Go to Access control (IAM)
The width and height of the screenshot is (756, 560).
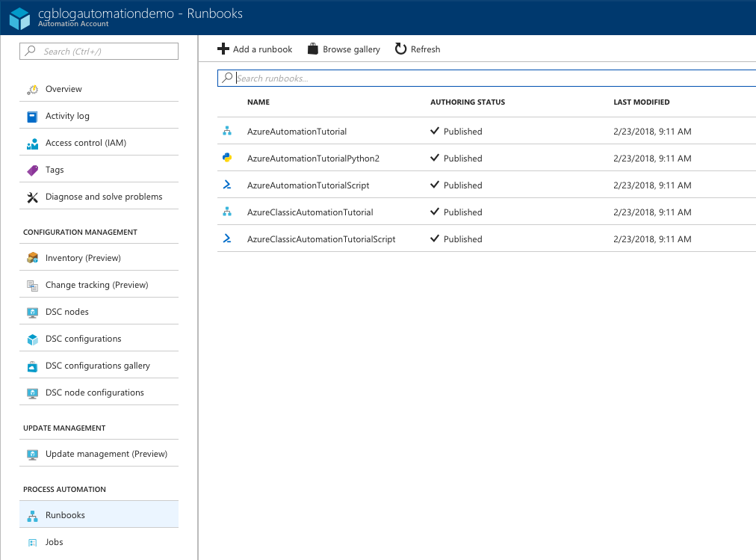(99, 143)
